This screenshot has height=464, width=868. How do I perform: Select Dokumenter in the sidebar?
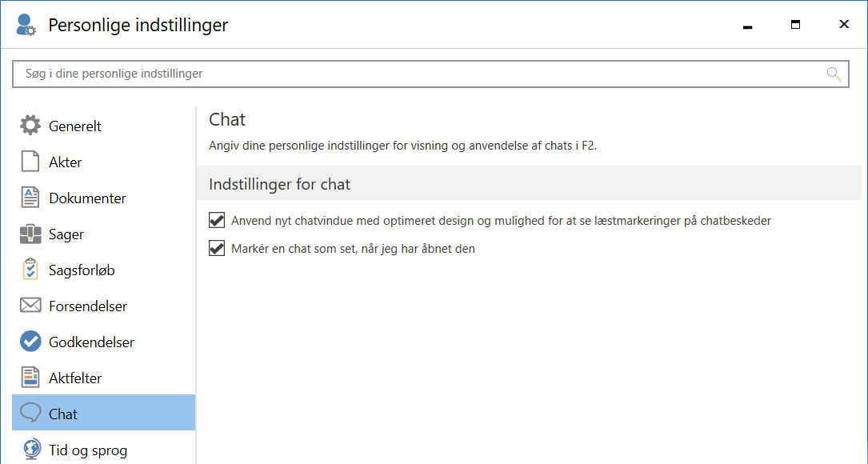[x=103, y=198]
